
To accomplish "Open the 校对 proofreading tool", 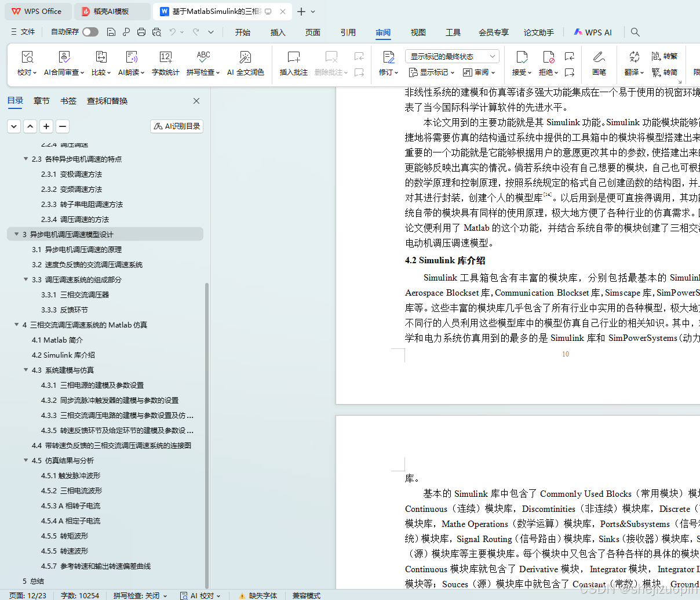I will point(27,63).
